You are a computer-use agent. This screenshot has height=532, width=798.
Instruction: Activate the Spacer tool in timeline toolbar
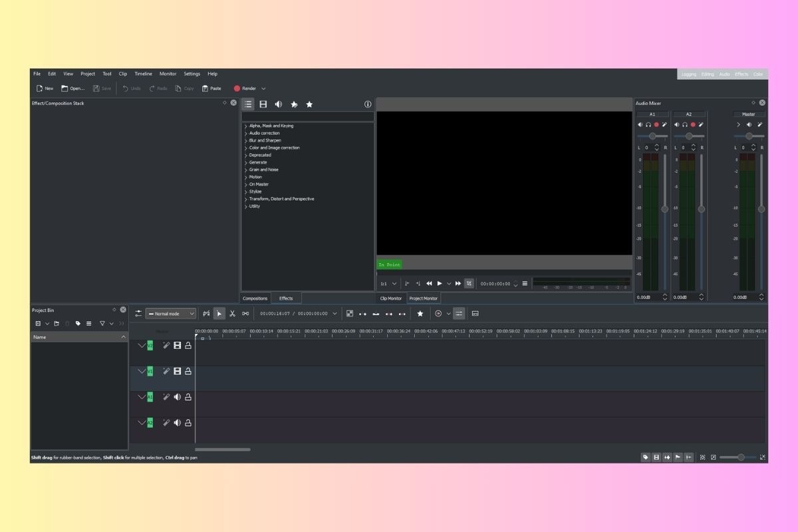(245, 313)
